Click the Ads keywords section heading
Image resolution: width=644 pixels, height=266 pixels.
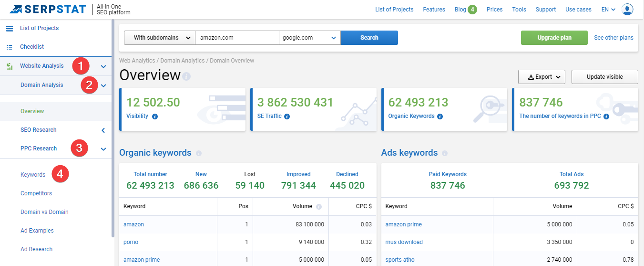coord(409,153)
